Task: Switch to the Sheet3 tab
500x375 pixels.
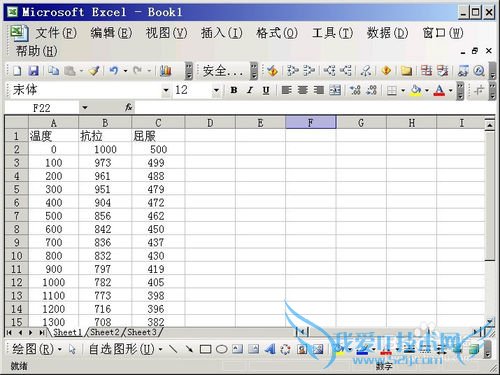Action: click(142, 332)
